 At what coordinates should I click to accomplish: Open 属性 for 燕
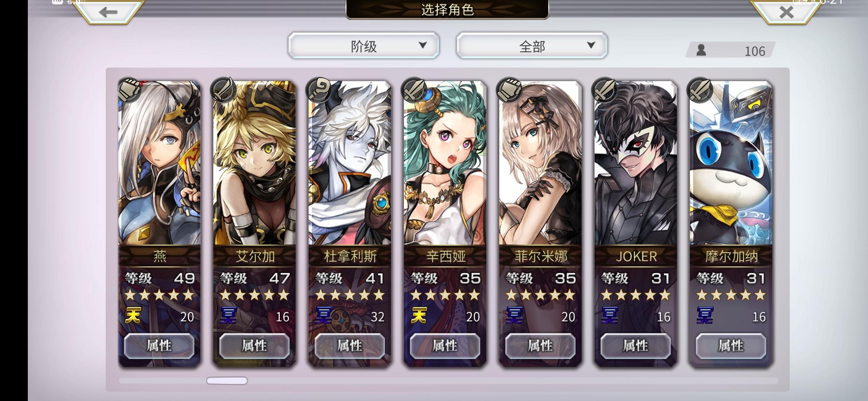(159, 346)
